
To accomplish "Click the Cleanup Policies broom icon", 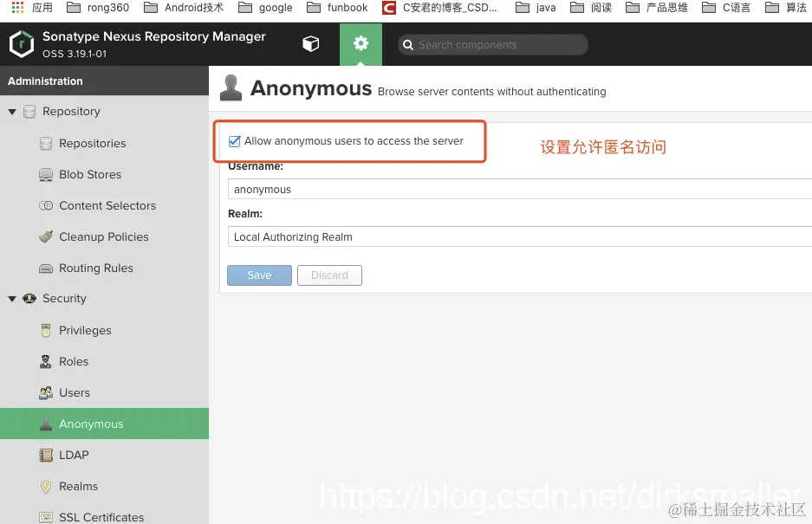I will 46,236.
